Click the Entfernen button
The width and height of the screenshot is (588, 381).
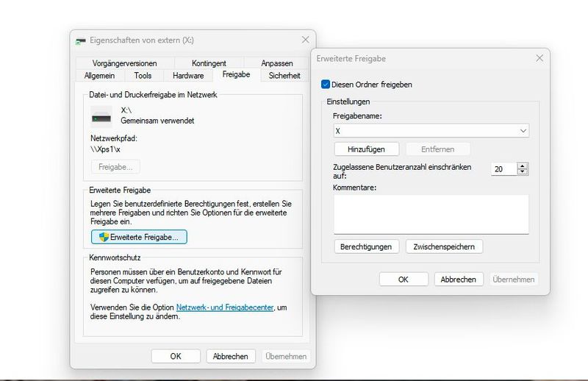[x=437, y=149]
